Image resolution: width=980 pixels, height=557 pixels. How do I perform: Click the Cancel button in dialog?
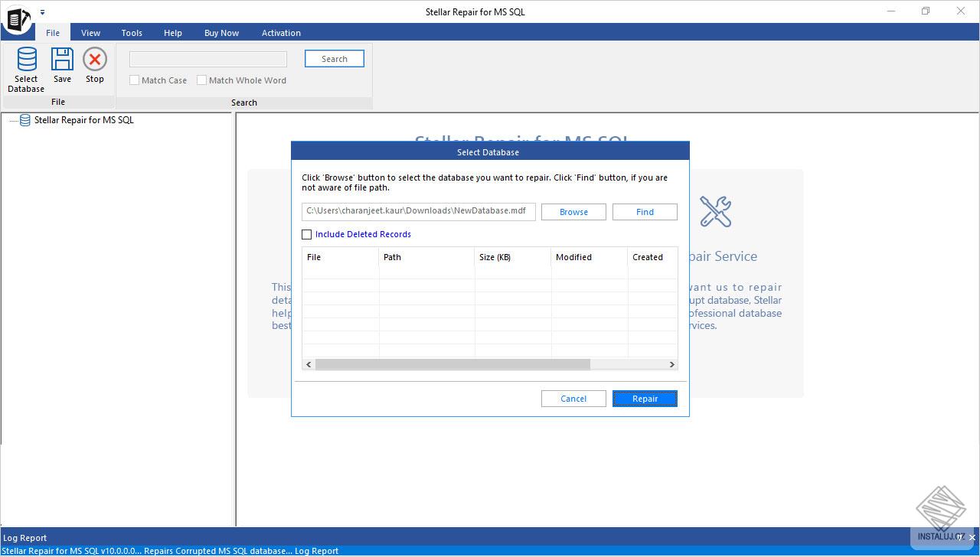coord(573,399)
